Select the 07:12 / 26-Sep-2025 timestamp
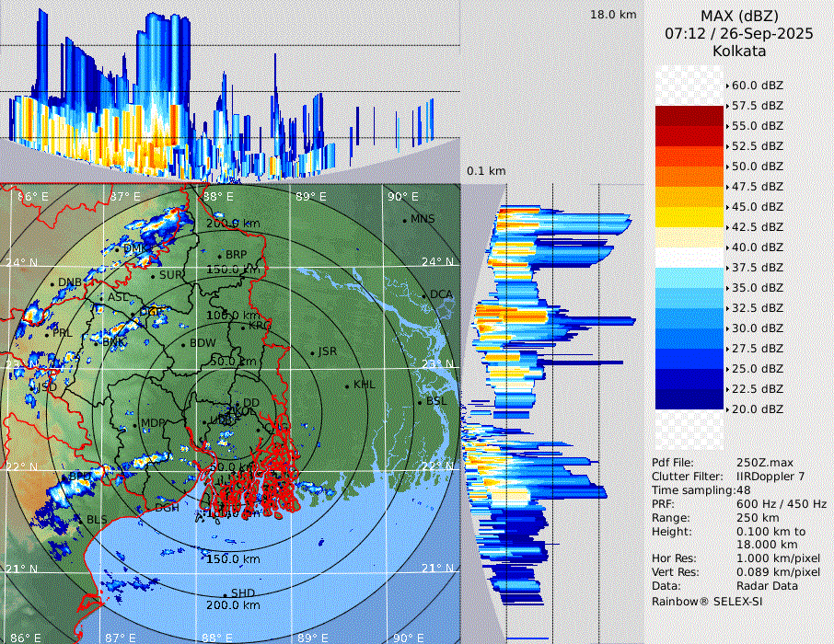 739,34
